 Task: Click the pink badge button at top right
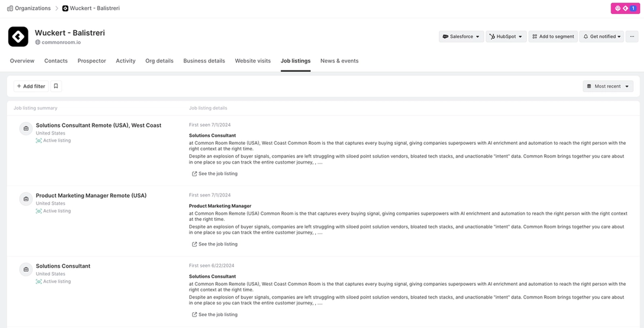[625, 8]
